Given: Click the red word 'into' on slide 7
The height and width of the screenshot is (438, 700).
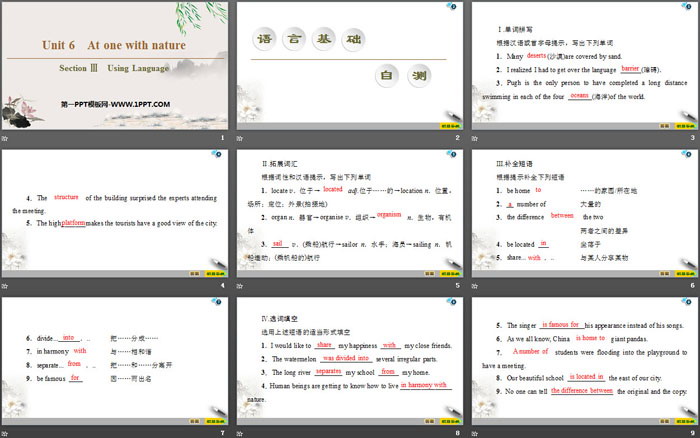Looking at the screenshot, I should (x=68, y=338).
